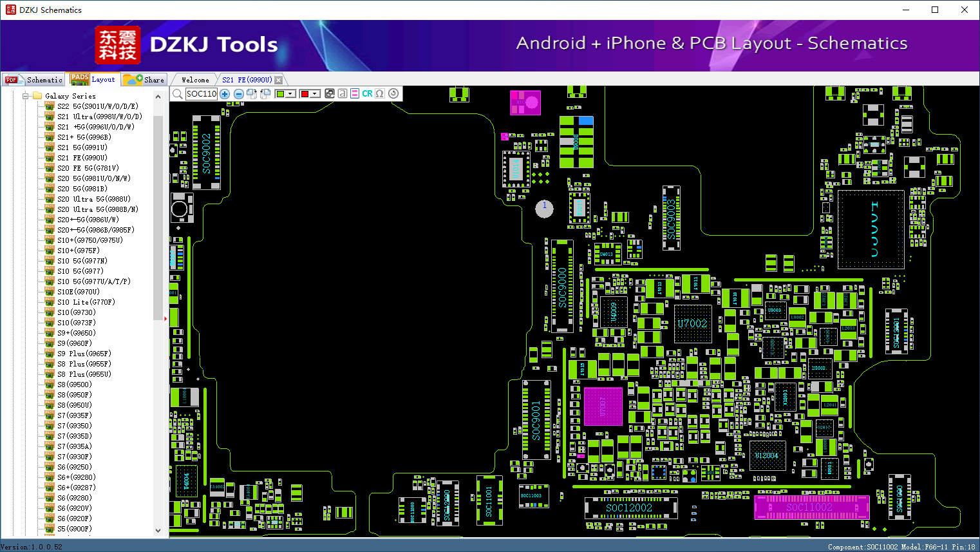980x552 pixels.
Task: Click the overlapping squares layer icon
Action: tap(330, 93)
